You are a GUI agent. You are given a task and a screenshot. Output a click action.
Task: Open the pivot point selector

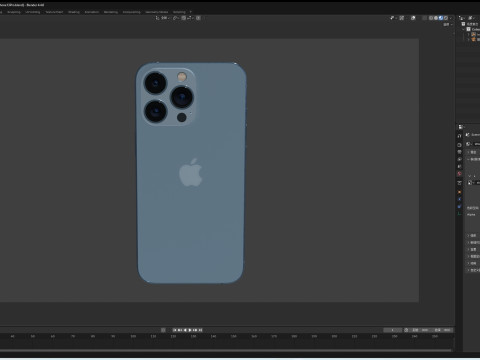pos(176,18)
